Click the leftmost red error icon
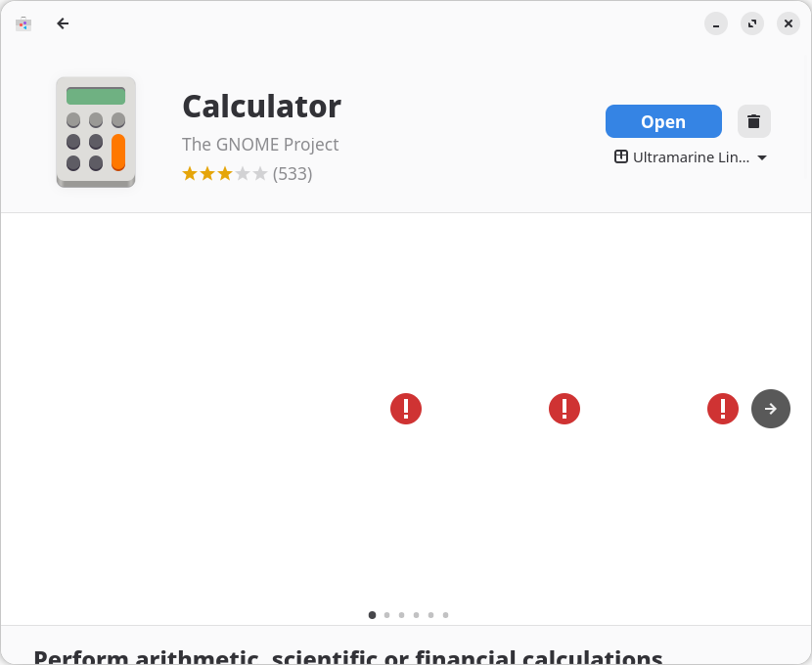This screenshot has height=665, width=812. [x=406, y=409]
